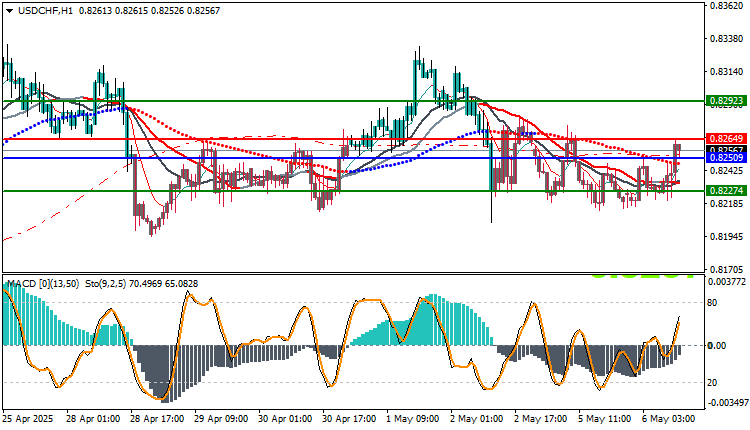Open the USDCHF,H1 chart menu arrow
This screenshot has height=430, width=750.
9,11
